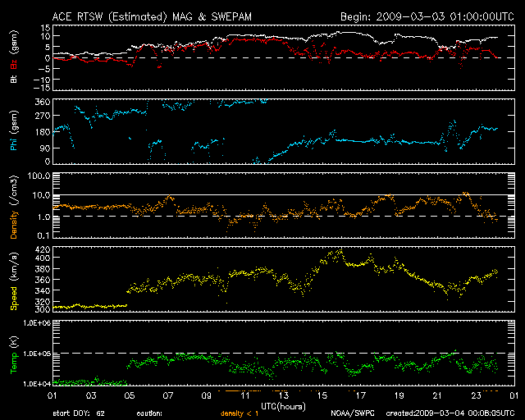Click the '270' tick label on Phi axis
The image size is (525, 420).
43,116
